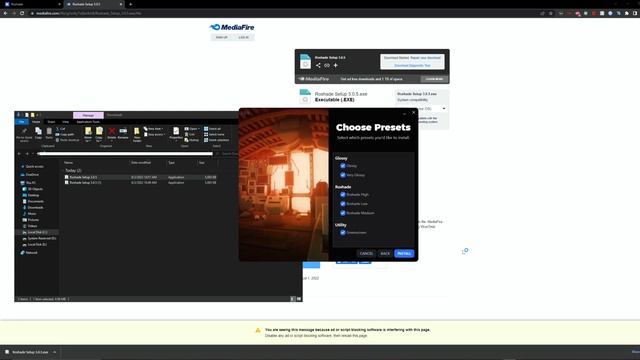Image resolution: width=640 pixels, height=360 pixels.
Task: Open the File tab in File Explorer
Action: 22,122
